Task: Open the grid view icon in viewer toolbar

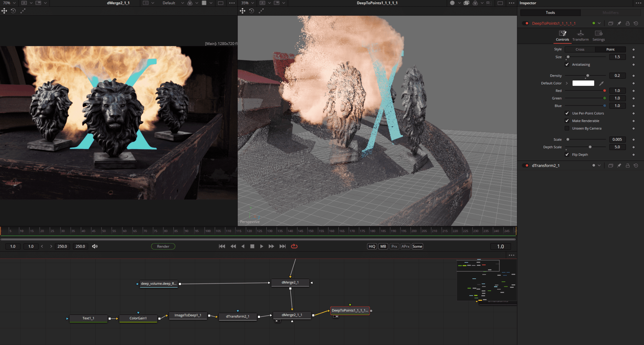Action: click(x=205, y=3)
